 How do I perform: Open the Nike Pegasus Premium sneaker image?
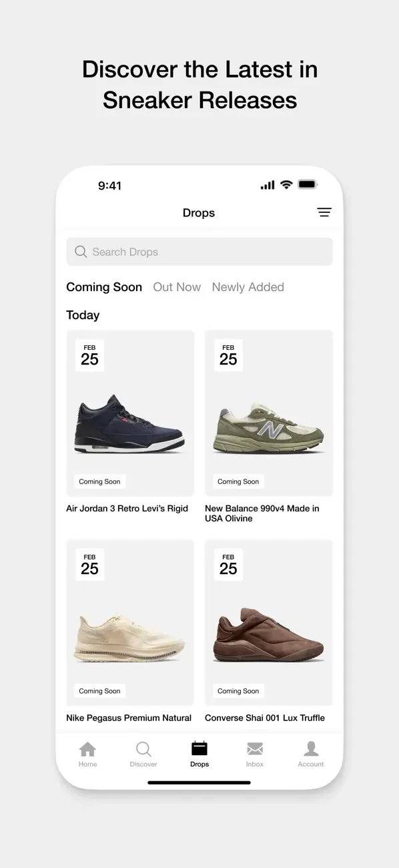tap(129, 638)
